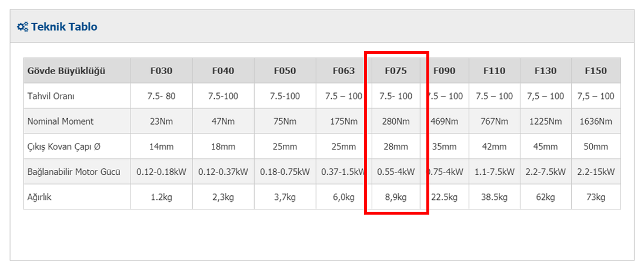The width and height of the screenshot is (644, 270).
Task: Click the F150 column header
Action: pyautogui.click(x=596, y=71)
